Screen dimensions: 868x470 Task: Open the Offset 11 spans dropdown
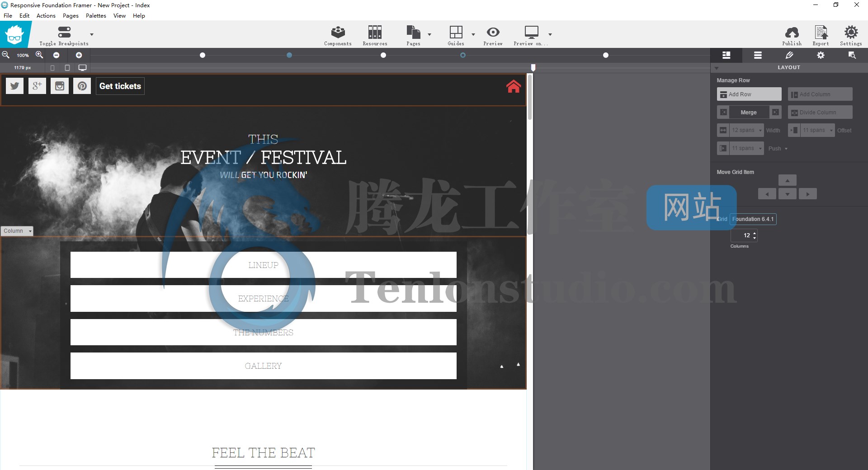click(817, 130)
